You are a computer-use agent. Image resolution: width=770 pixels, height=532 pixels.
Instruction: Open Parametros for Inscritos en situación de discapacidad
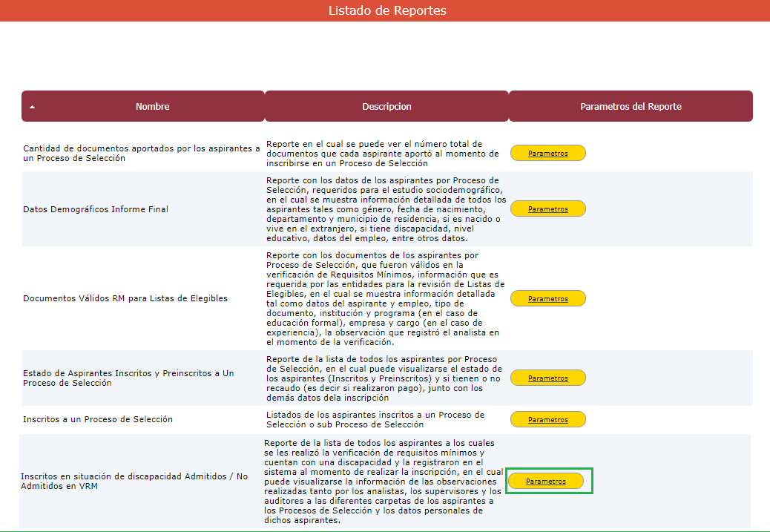pyautogui.click(x=545, y=482)
